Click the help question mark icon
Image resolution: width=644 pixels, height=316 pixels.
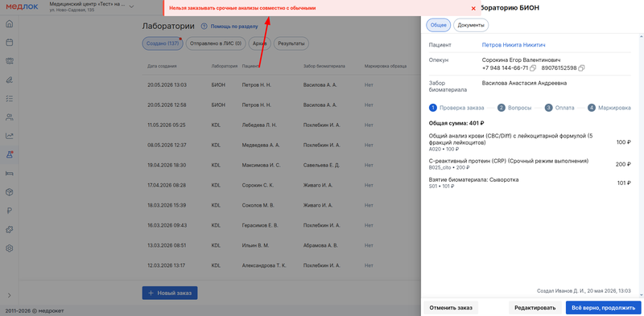point(204,27)
